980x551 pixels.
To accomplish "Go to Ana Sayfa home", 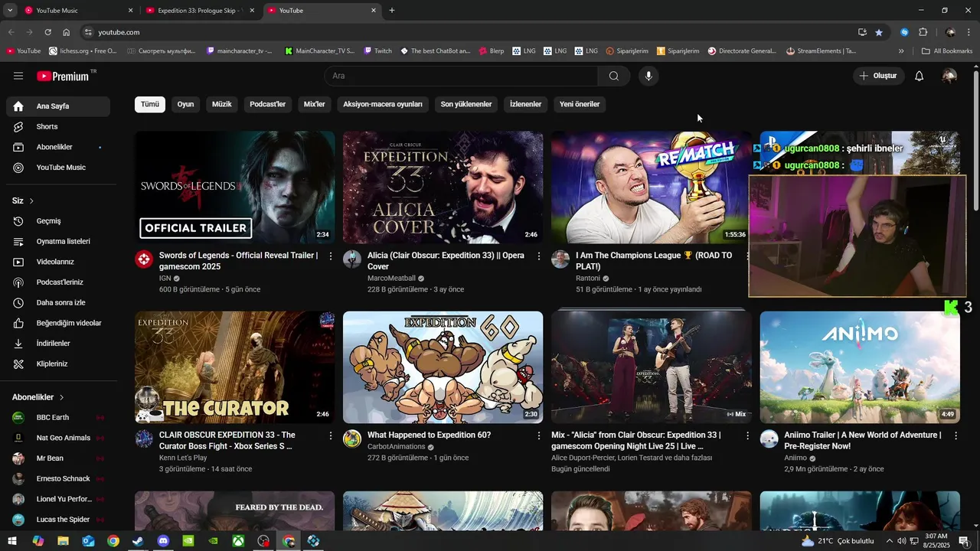I will (58, 106).
